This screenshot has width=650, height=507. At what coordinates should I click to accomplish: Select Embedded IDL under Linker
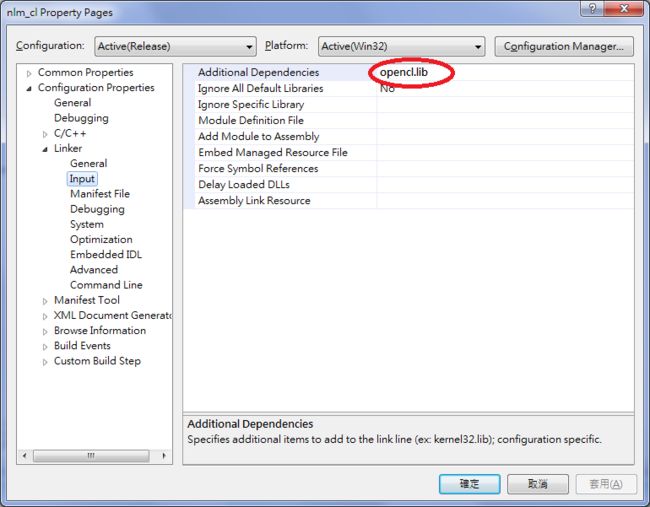pyautogui.click(x=106, y=255)
